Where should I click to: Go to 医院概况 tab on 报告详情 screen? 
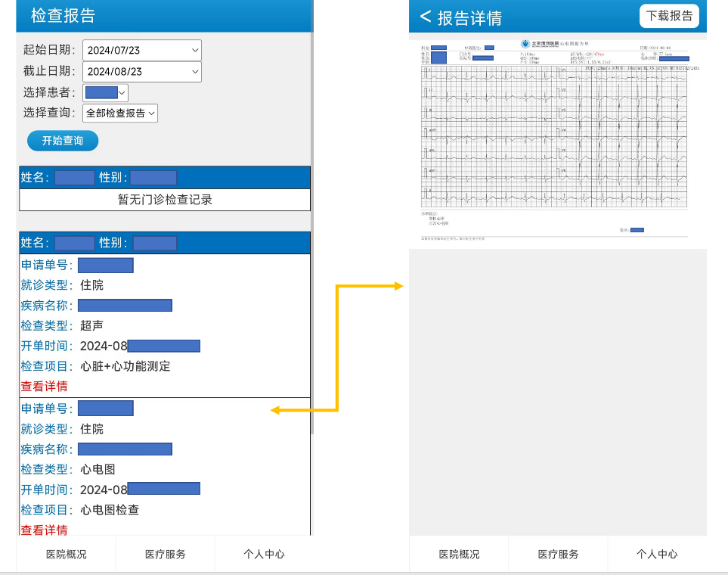click(459, 554)
